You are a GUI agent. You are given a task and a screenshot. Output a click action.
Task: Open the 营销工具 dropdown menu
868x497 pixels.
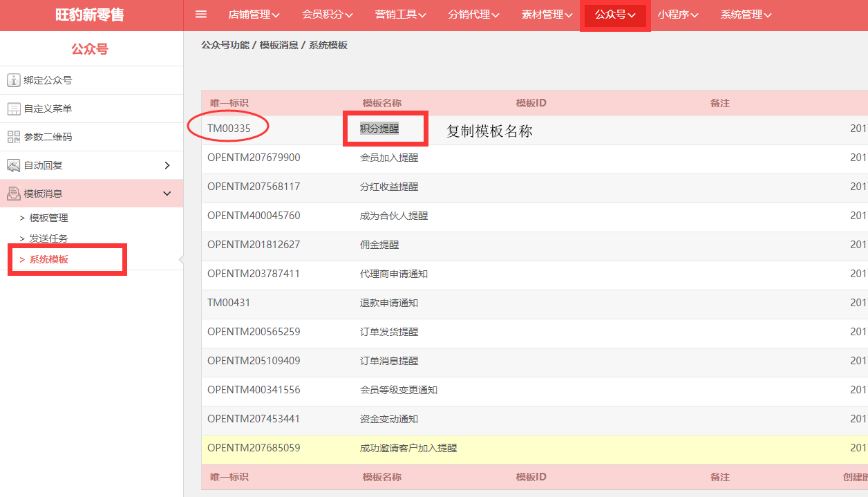[x=400, y=15]
